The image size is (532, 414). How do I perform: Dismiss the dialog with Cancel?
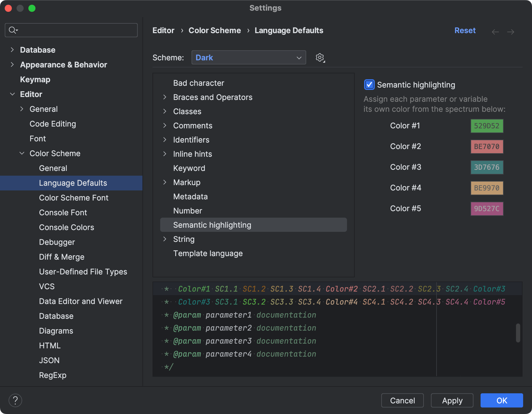coord(402,400)
